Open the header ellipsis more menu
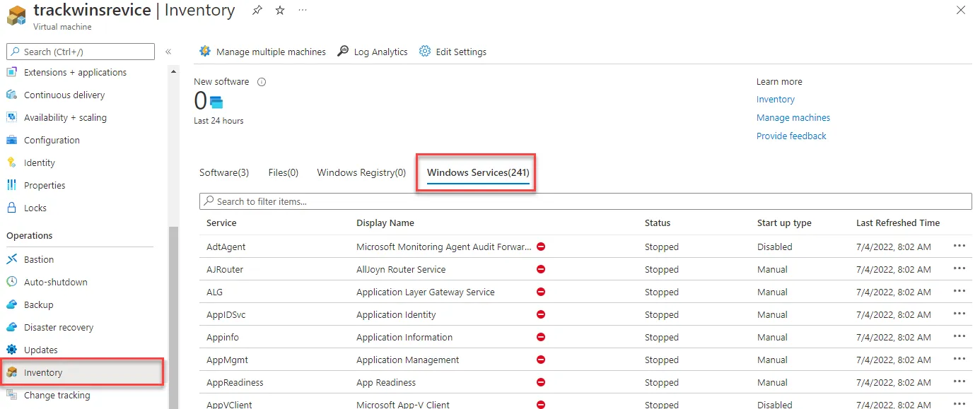Viewport: 980px width, 409px height. click(x=303, y=11)
